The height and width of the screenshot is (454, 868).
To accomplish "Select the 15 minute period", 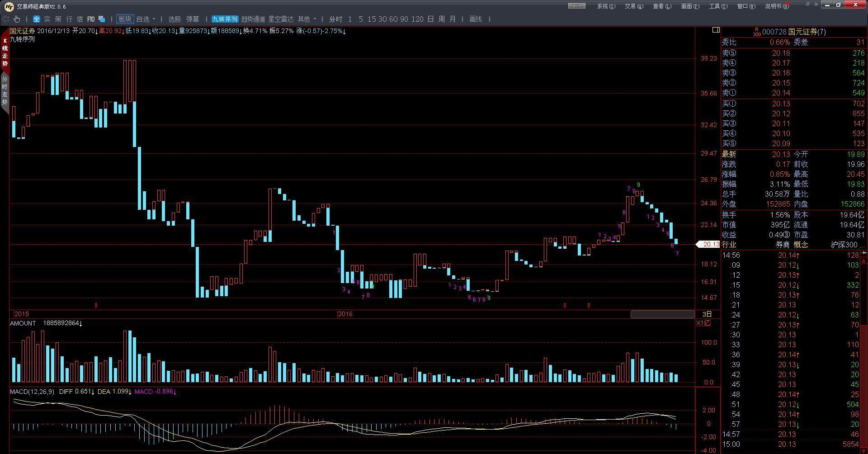I will [x=372, y=19].
